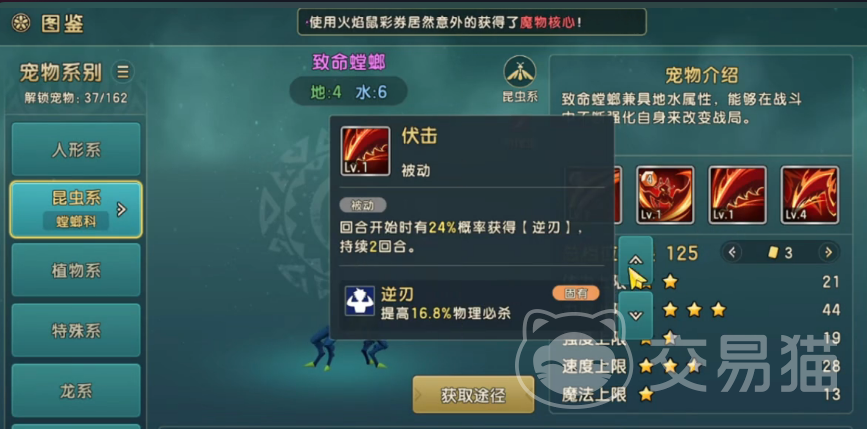Screen dimensions: 867x429
Task: Click the 逆刃 buff icon
Action: click(359, 301)
